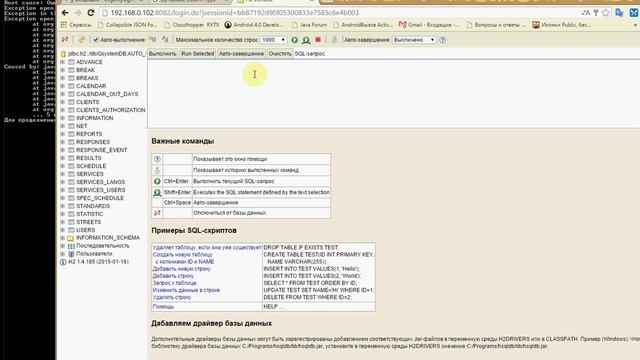The width and height of the screenshot is (640, 360).
Task: Click inside the SQL query text area
Action: [x=393, y=94]
